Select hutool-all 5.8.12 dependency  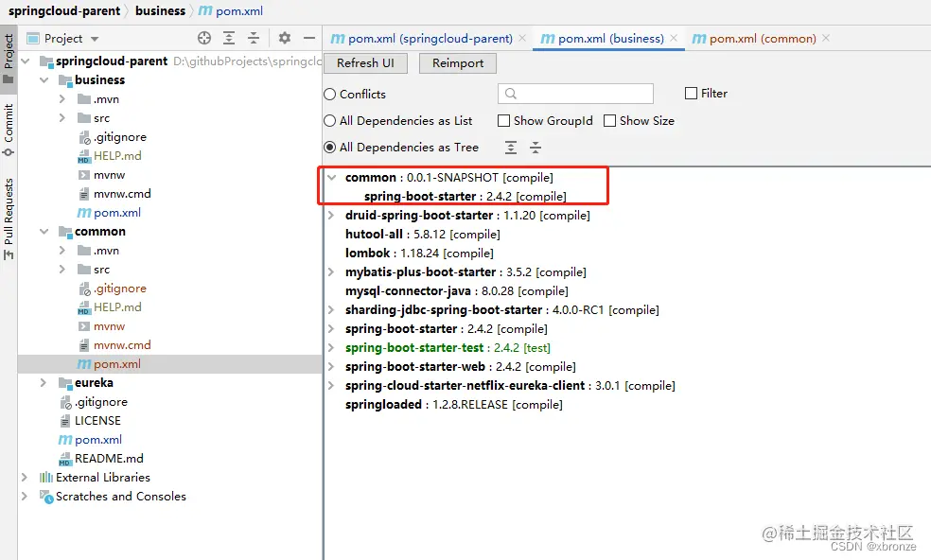pos(423,235)
